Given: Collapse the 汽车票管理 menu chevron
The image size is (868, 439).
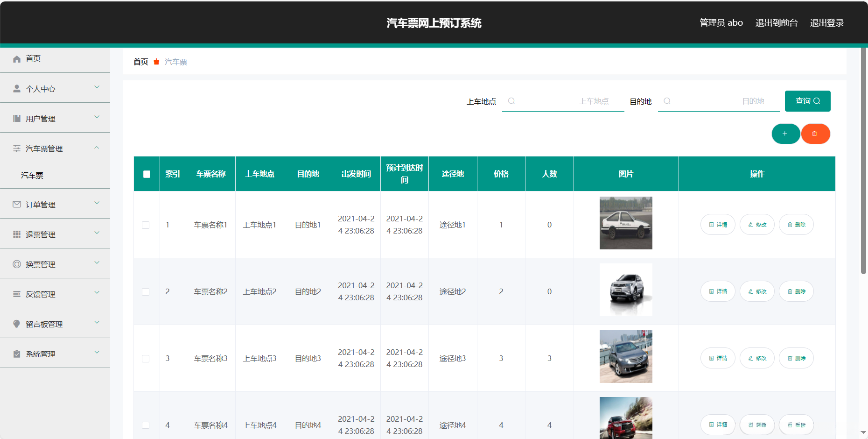Looking at the screenshot, I should pyautogui.click(x=97, y=148).
